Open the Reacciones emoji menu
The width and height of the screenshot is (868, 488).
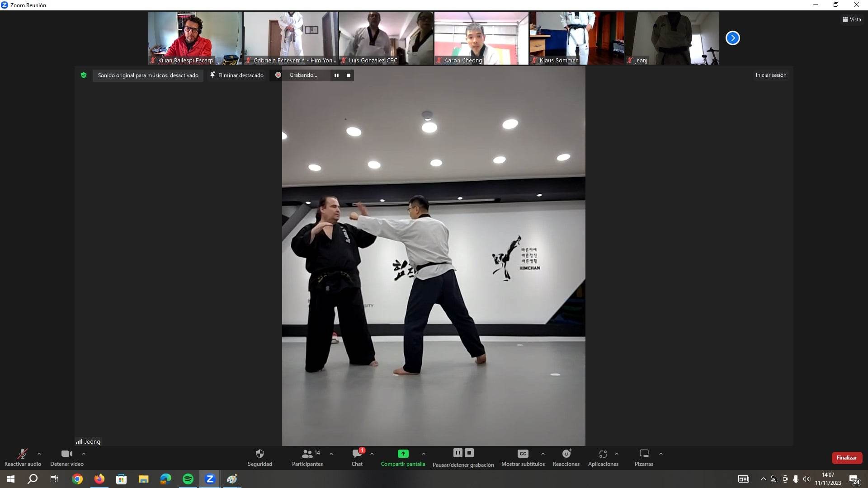(x=566, y=454)
